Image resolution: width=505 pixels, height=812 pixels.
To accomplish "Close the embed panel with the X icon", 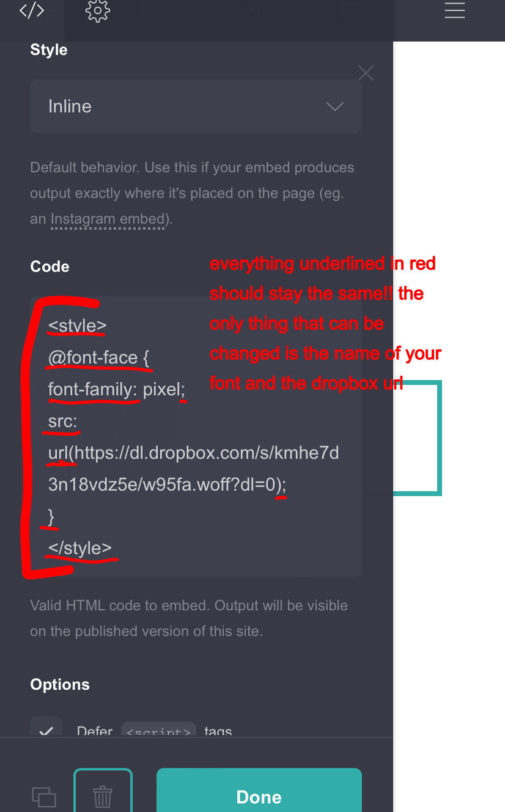I will pyautogui.click(x=366, y=73).
